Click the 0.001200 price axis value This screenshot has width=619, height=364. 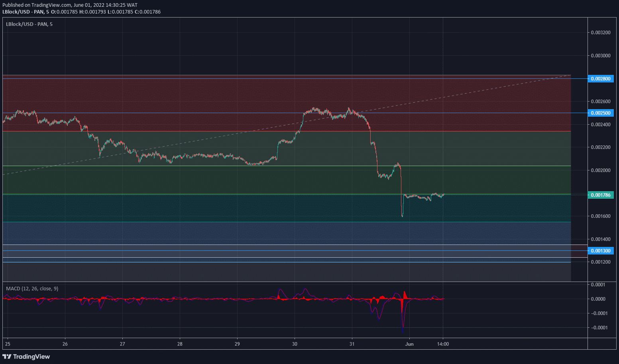point(601,262)
